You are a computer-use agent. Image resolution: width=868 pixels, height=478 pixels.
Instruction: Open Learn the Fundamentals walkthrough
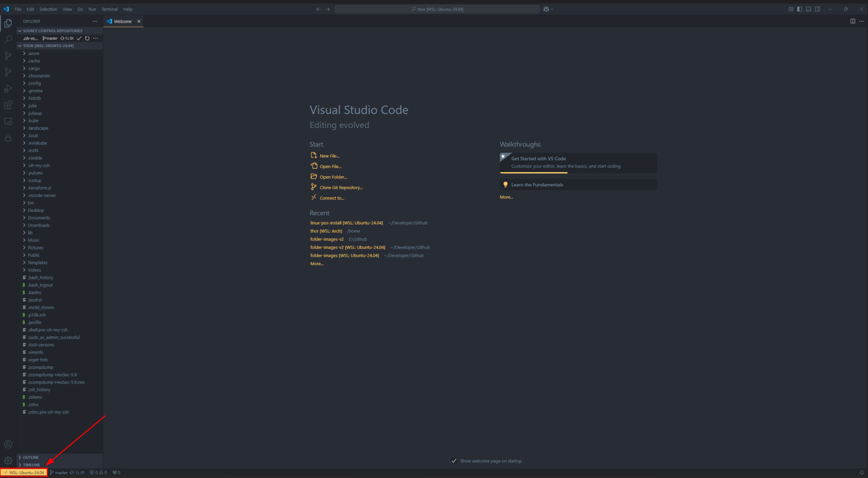[x=578, y=184]
